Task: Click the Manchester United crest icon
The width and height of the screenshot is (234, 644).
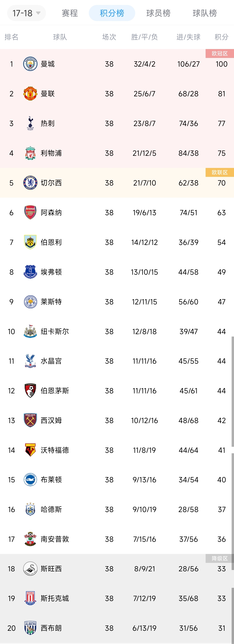Action: (x=30, y=94)
